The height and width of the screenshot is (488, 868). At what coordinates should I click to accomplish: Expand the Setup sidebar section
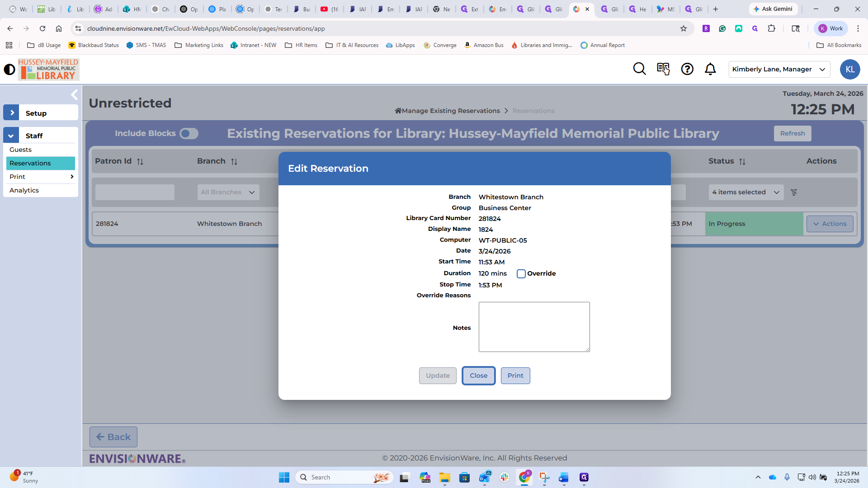tap(12, 113)
